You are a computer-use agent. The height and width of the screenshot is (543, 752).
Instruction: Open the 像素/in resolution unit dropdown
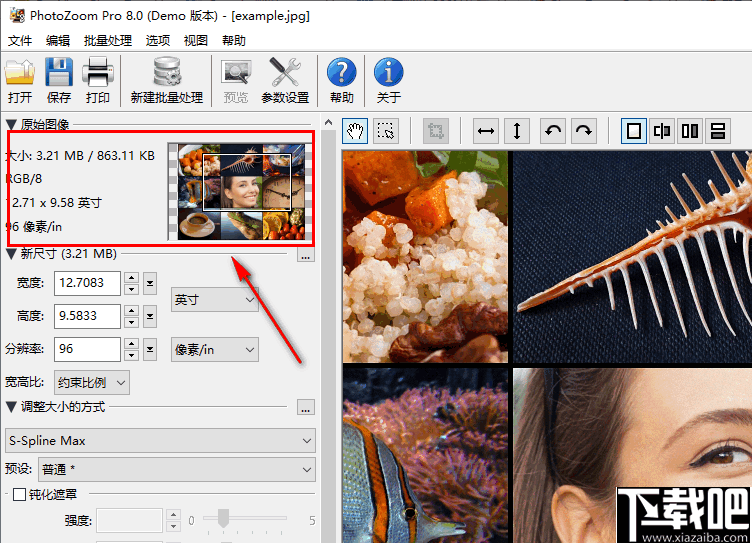[x=215, y=349]
